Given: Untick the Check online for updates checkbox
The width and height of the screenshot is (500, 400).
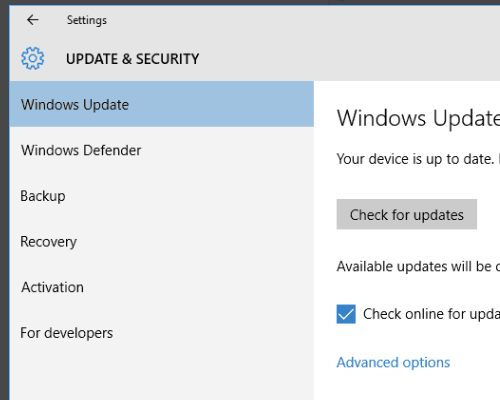Looking at the screenshot, I should point(346,314).
